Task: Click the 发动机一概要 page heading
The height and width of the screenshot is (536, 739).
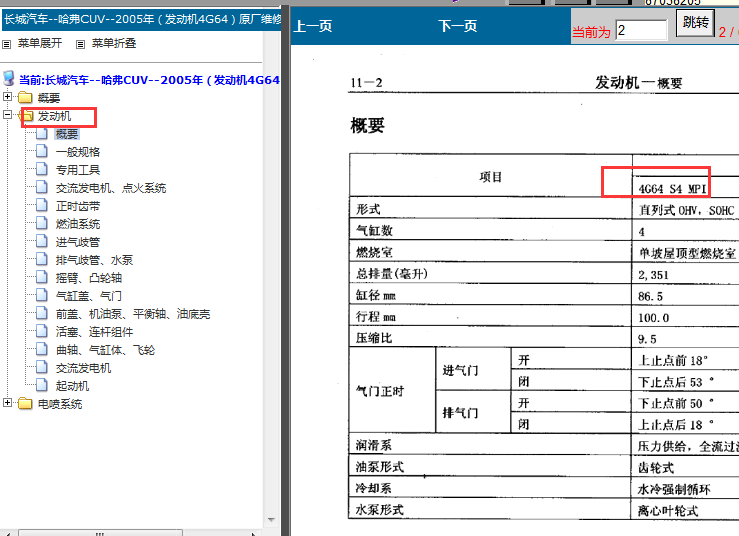Action: point(638,83)
